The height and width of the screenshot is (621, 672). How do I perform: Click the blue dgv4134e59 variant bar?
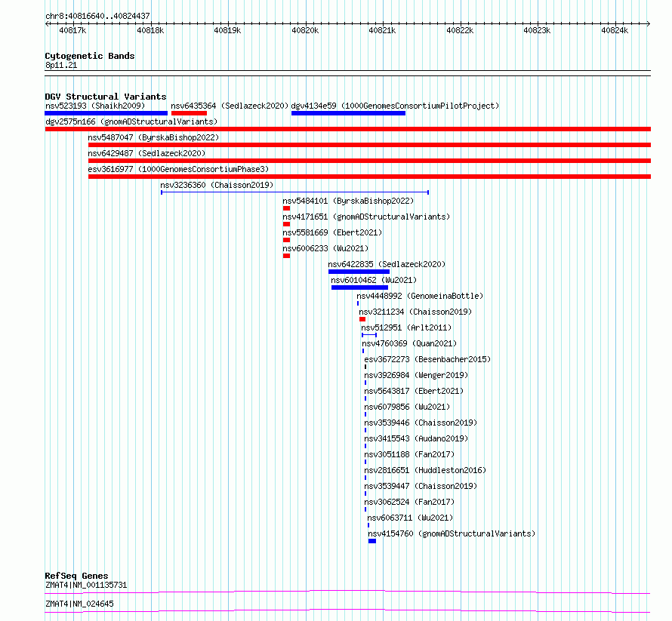[348, 113]
